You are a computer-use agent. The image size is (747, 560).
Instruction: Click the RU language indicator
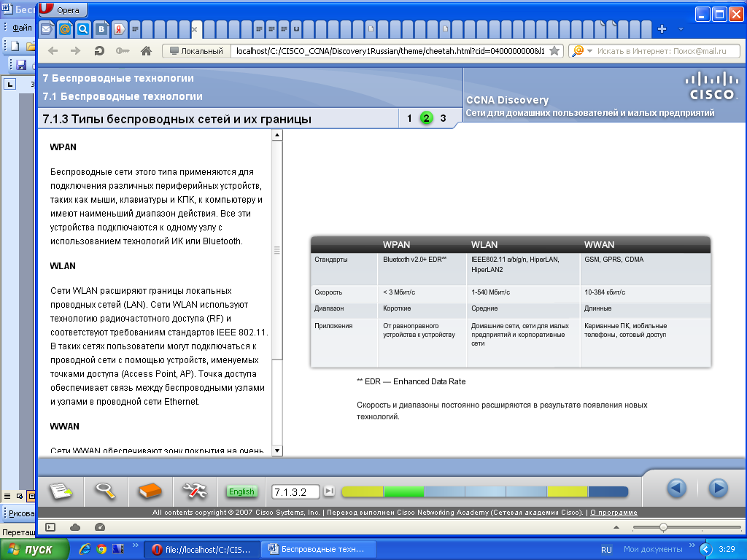point(606,550)
